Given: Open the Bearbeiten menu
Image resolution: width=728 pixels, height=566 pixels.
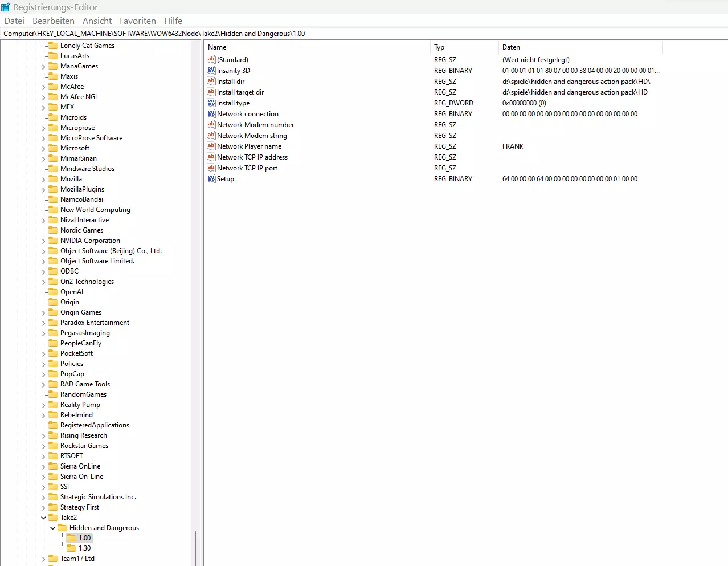Looking at the screenshot, I should pos(54,21).
